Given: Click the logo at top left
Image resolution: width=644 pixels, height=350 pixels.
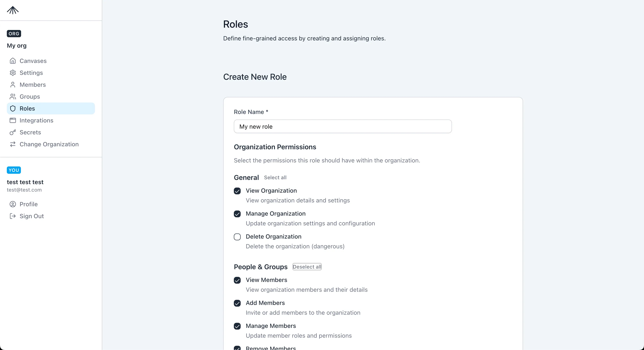Looking at the screenshot, I should click(x=13, y=10).
